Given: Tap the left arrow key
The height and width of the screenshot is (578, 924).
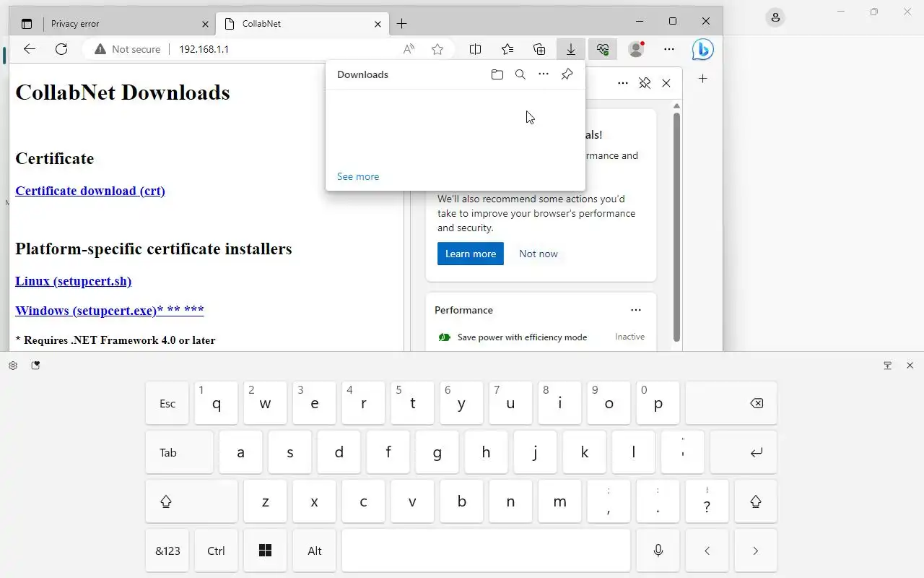Looking at the screenshot, I should point(707,551).
